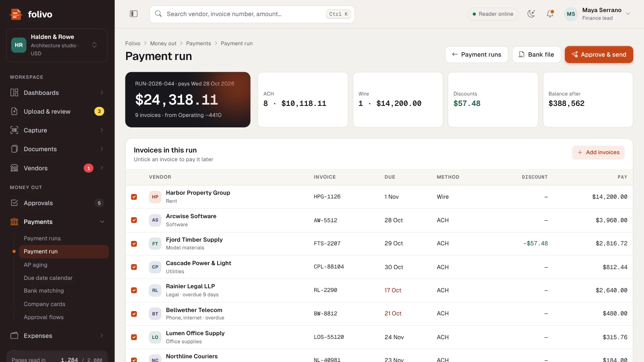Click Money out breadcrumb link
This screenshot has height=362, width=644.
pos(163,43)
